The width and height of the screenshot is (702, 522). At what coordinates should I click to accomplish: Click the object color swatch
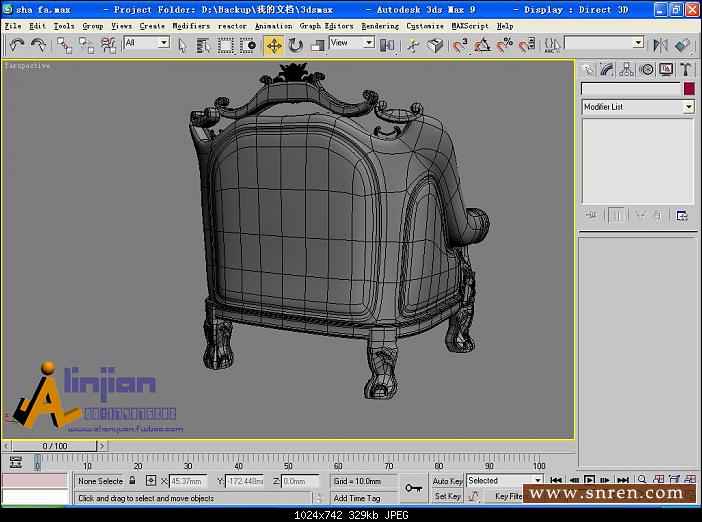tap(688, 89)
